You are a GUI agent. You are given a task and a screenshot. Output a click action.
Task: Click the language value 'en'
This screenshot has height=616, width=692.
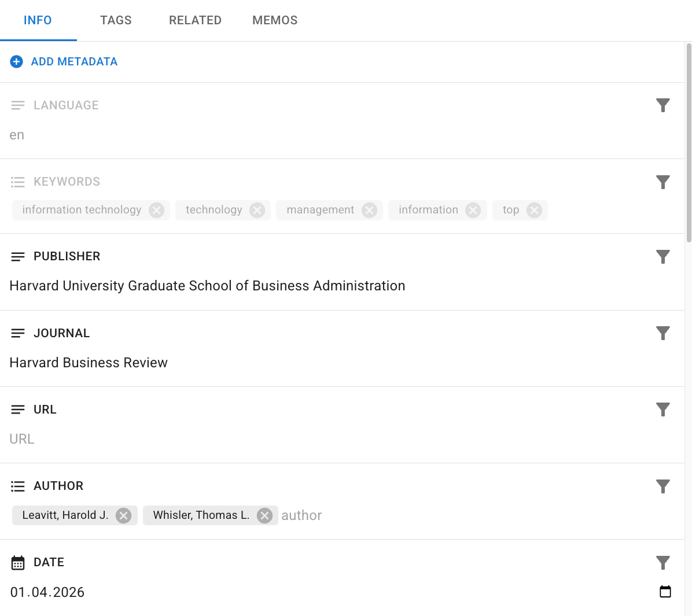tap(17, 135)
